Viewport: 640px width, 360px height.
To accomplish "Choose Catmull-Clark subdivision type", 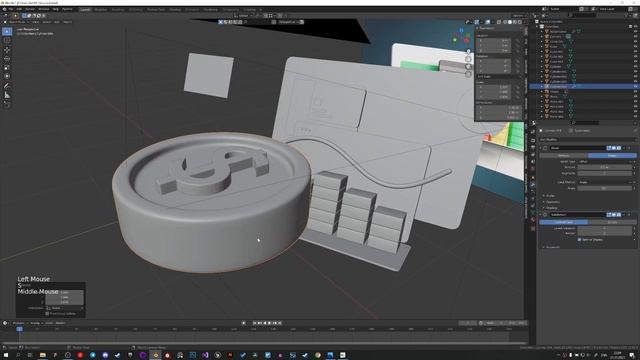I will point(564,222).
